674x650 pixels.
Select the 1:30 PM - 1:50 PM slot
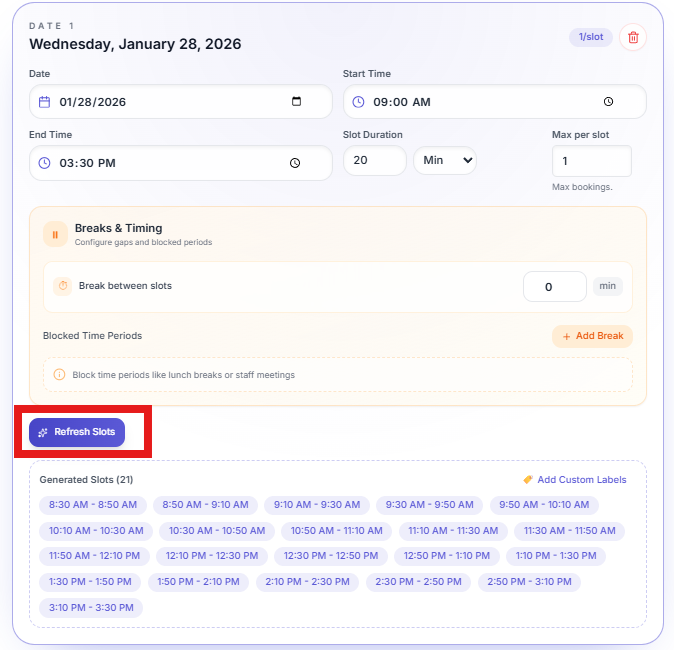click(90, 582)
